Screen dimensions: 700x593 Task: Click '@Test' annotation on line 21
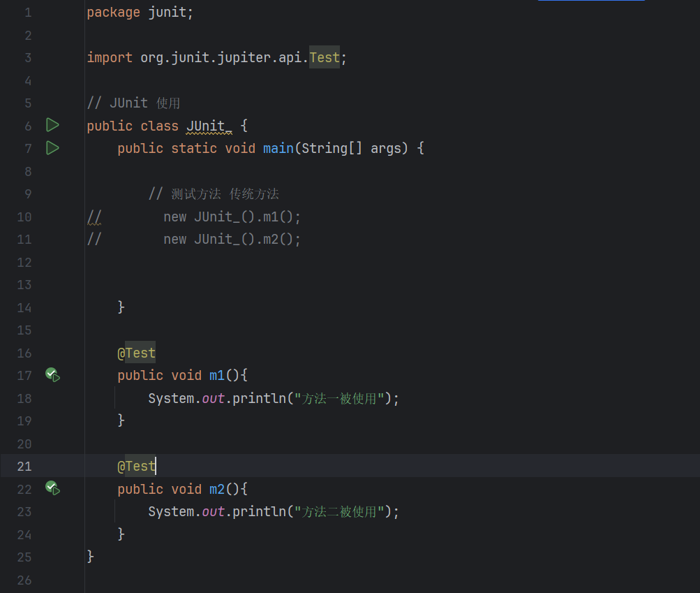tap(136, 466)
